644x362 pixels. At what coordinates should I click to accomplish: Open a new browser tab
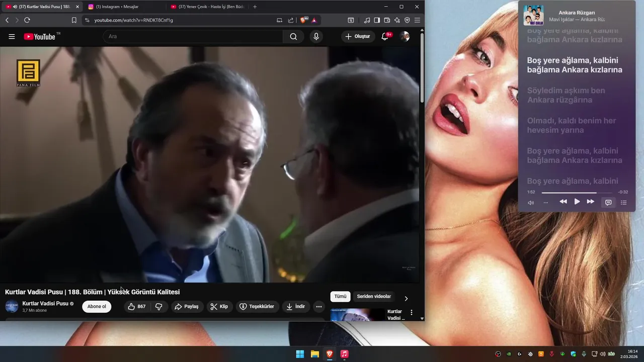click(255, 7)
